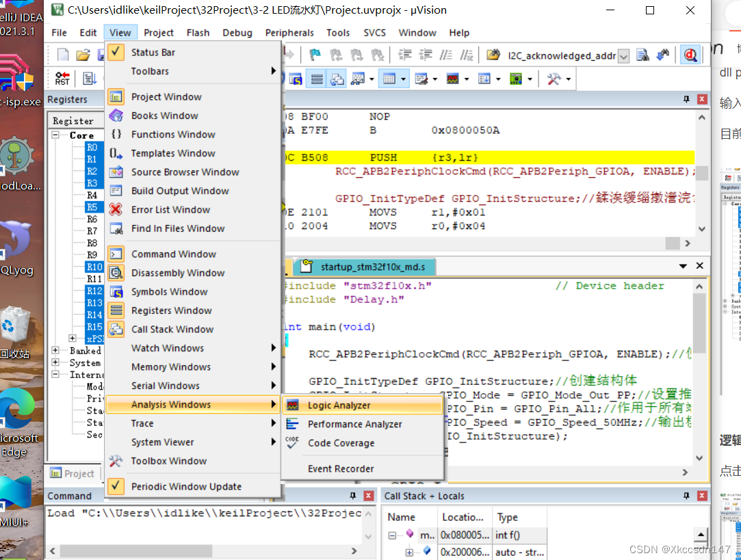Click the Error List red X icon
Screen dimensions: 741x560
click(116, 210)
